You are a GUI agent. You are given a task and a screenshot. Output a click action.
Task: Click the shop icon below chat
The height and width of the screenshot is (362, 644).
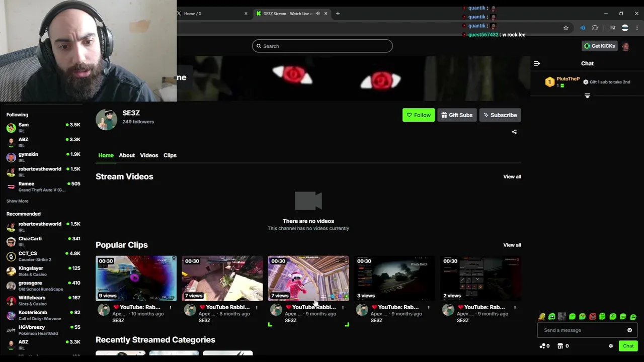[560, 346]
